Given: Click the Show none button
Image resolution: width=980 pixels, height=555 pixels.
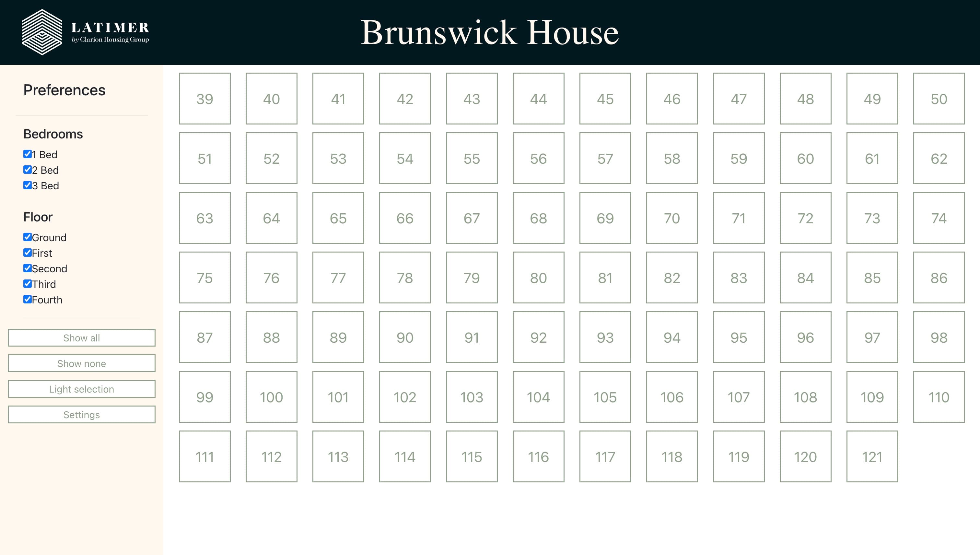Looking at the screenshot, I should [81, 364].
